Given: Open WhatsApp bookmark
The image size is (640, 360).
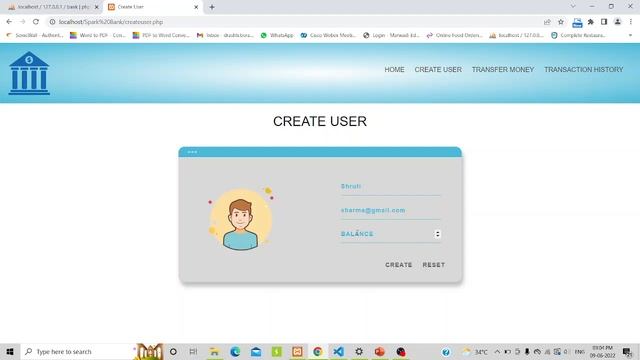Looking at the screenshot, I should (x=277, y=36).
